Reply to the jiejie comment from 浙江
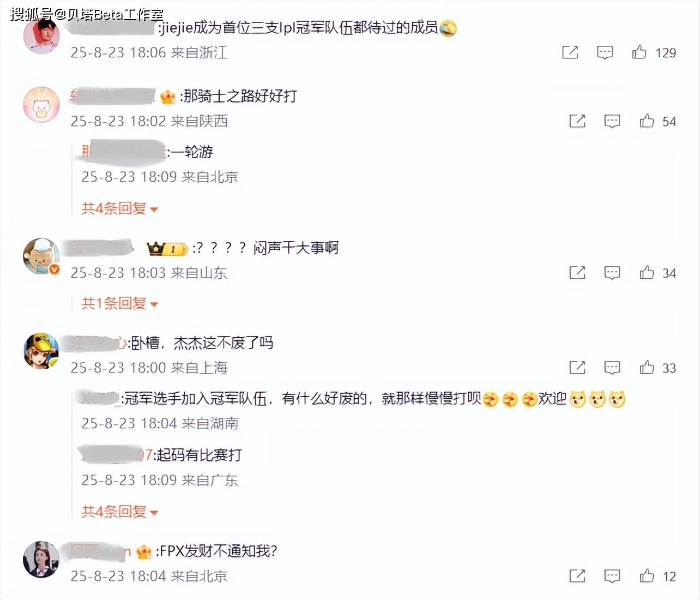Image resolution: width=700 pixels, height=600 pixels. 605,52
